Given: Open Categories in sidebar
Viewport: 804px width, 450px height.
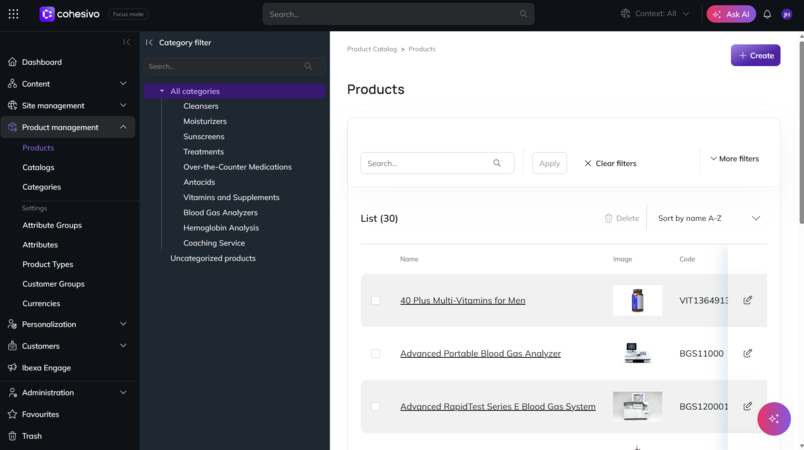Looking at the screenshot, I should click(42, 187).
